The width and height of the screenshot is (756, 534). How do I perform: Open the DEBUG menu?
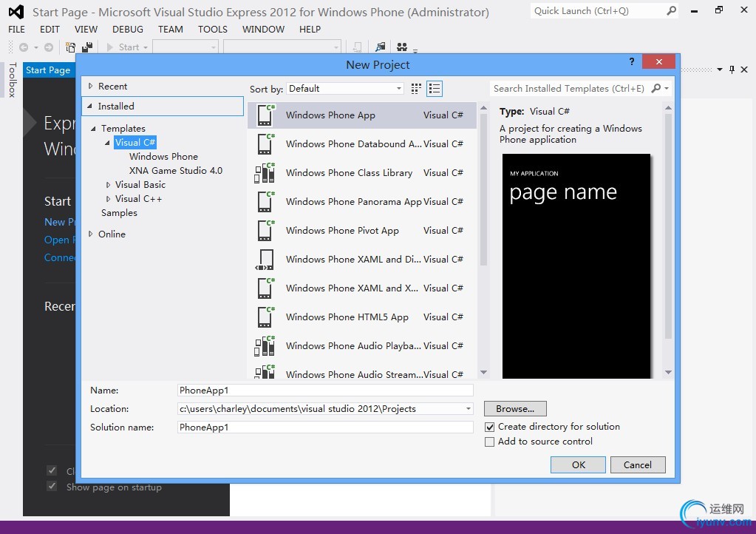(x=128, y=29)
